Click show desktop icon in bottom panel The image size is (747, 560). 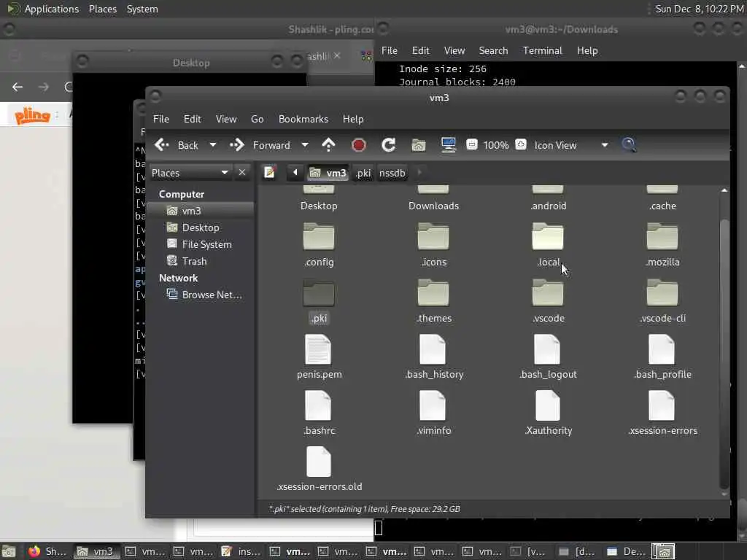9,551
